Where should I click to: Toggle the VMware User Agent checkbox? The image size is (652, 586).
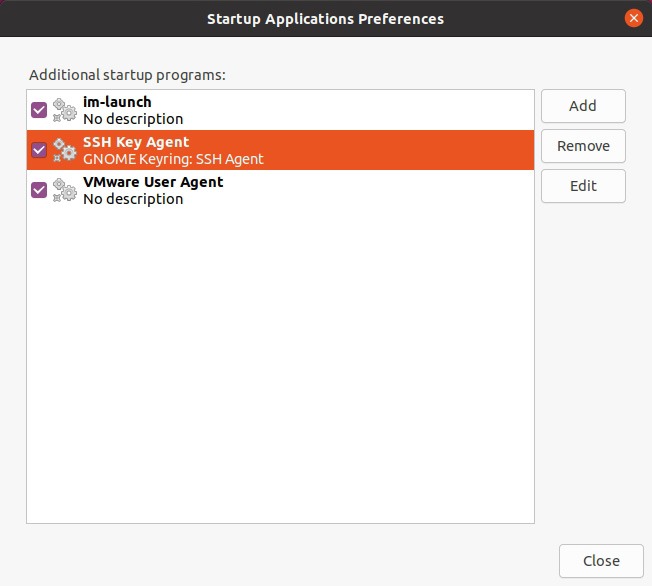tap(39, 190)
